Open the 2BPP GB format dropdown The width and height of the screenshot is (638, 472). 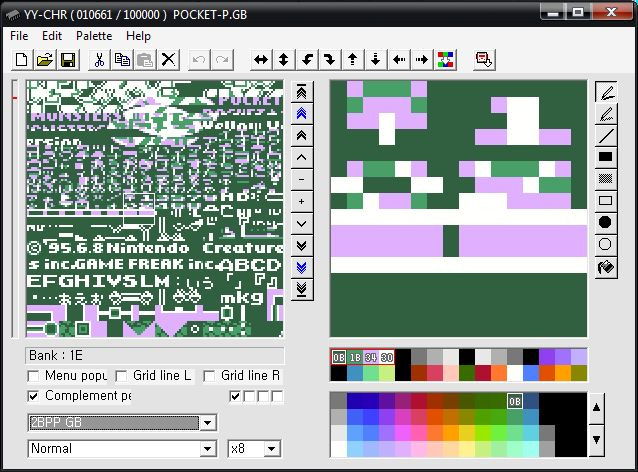point(208,423)
